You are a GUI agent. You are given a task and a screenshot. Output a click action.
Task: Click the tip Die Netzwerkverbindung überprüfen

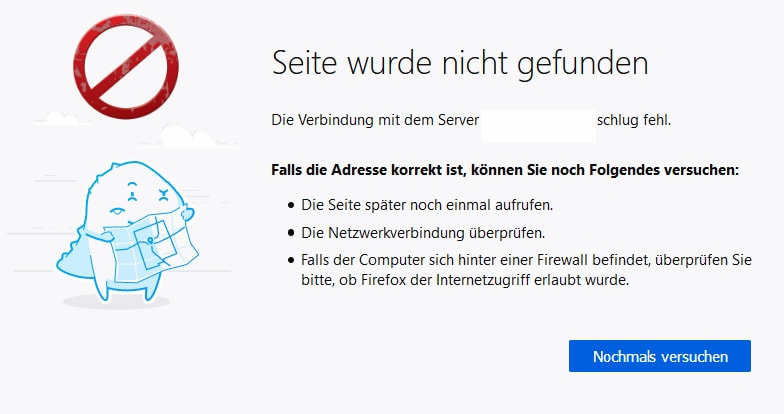(423, 233)
